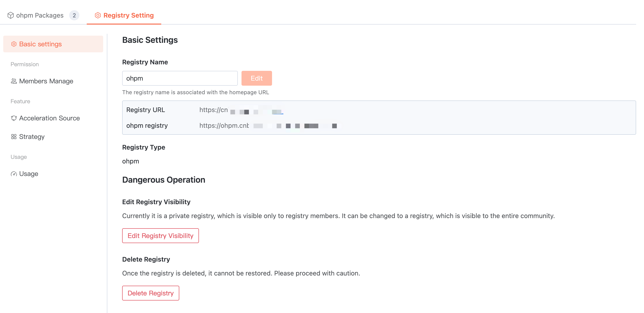Click the Usage gauge icon

[x=14, y=174]
